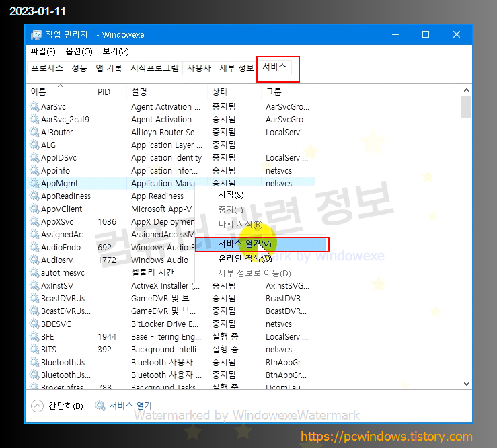The width and height of the screenshot is (497, 448).
Task: Click the vertical scrollbar thumb
Action: coord(466,107)
